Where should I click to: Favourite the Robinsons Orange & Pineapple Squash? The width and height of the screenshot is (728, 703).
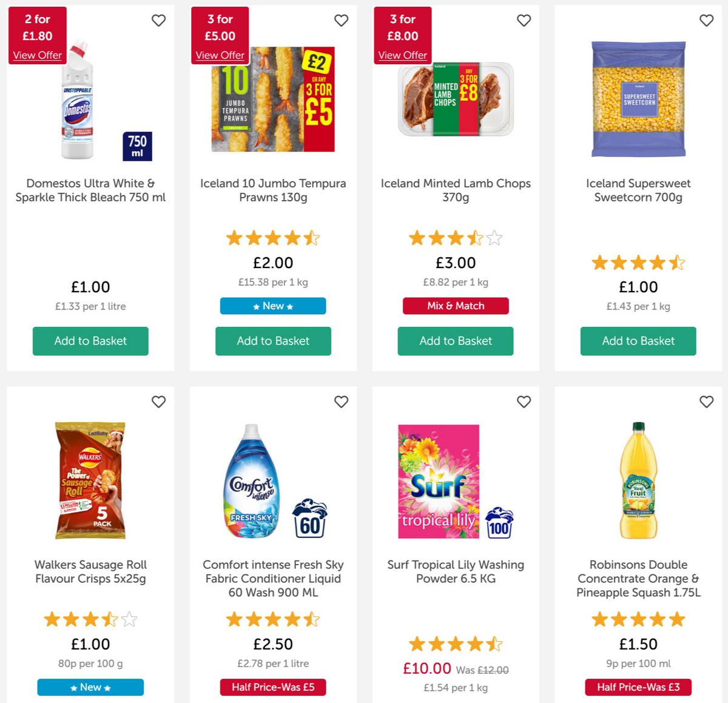pyautogui.click(x=706, y=402)
